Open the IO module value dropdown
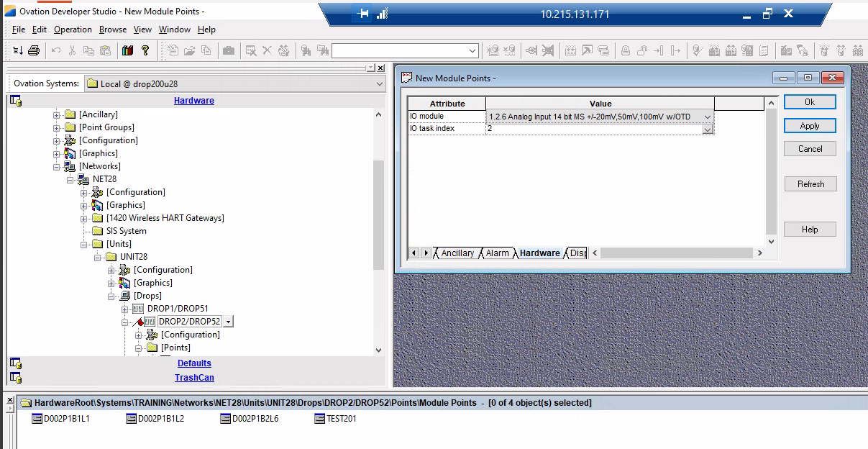The width and height of the screenshot is (868, 449). point(707,117)
